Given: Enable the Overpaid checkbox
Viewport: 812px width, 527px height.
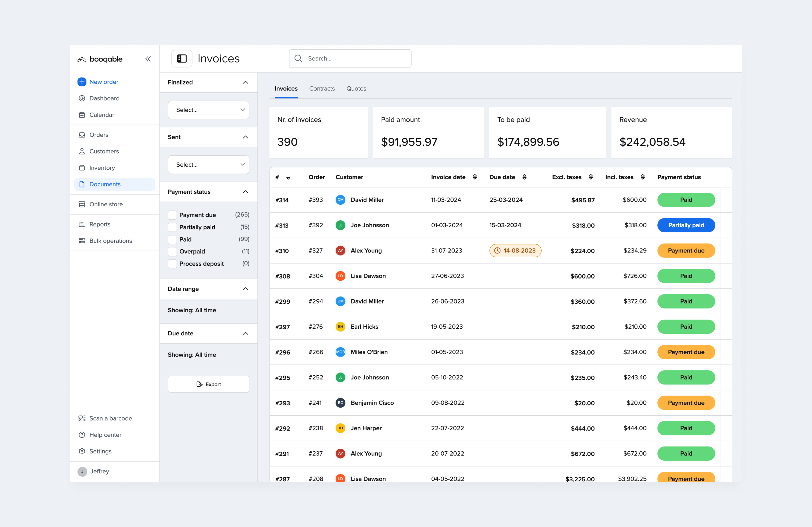Looking at the screenshot, I should tap(172, 251).
